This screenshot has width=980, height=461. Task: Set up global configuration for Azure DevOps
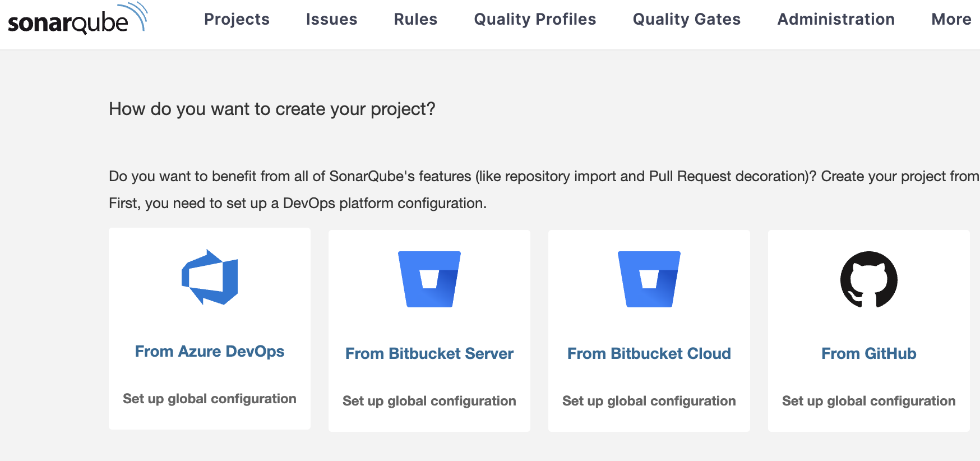coord(210,399)
